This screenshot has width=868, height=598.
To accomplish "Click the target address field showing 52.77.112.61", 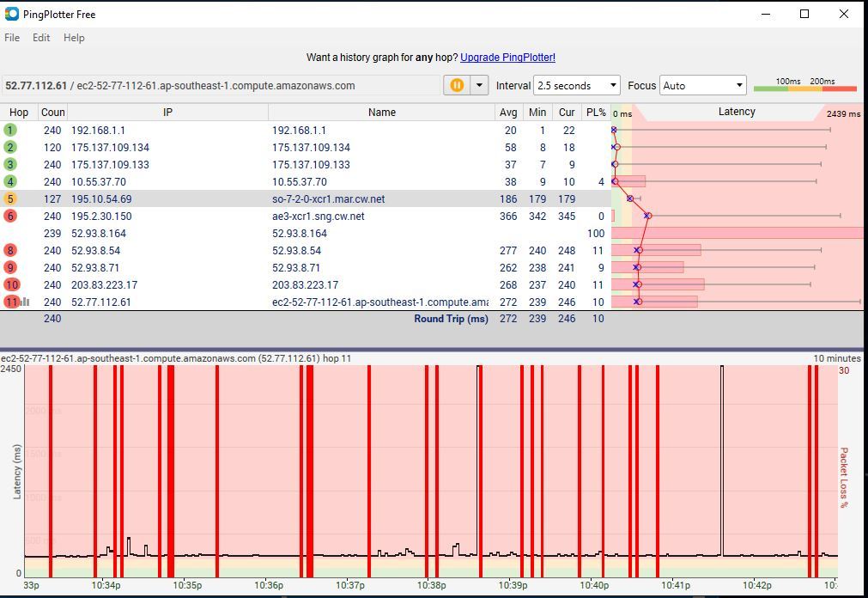I will [x=222, y=85].
